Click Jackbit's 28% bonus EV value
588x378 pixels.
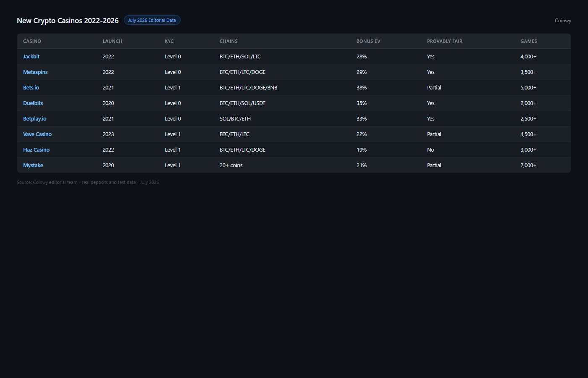[362, 57]
